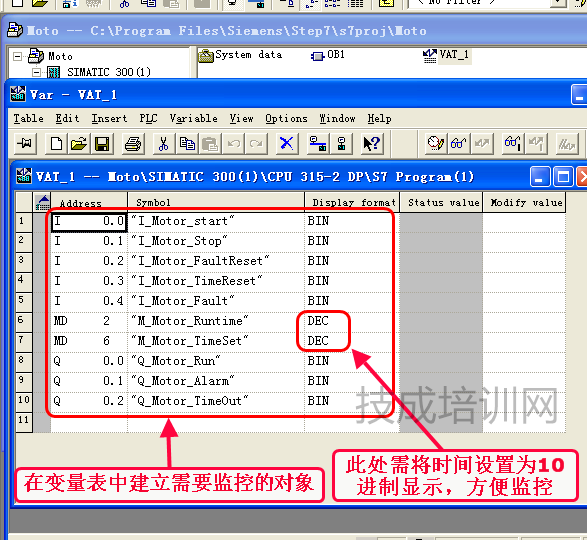The height and width of the screenshot is (540, 587).
Task: Click the New variable table icon
Action: 56,143
